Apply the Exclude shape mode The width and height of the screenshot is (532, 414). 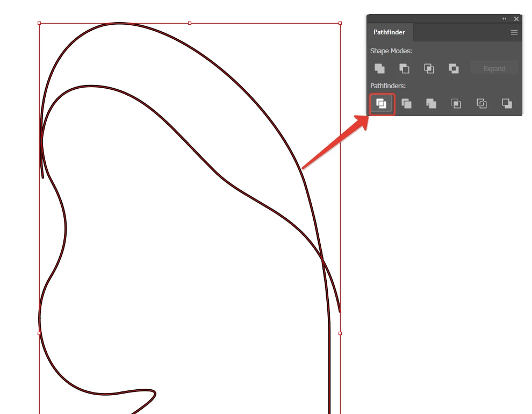pos(454,68)
